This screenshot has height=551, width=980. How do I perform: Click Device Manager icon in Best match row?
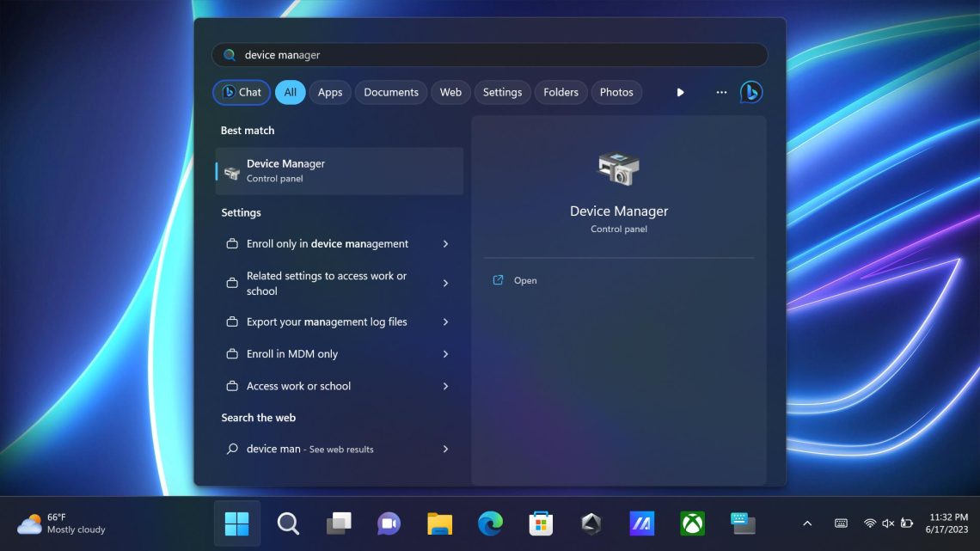232,173
